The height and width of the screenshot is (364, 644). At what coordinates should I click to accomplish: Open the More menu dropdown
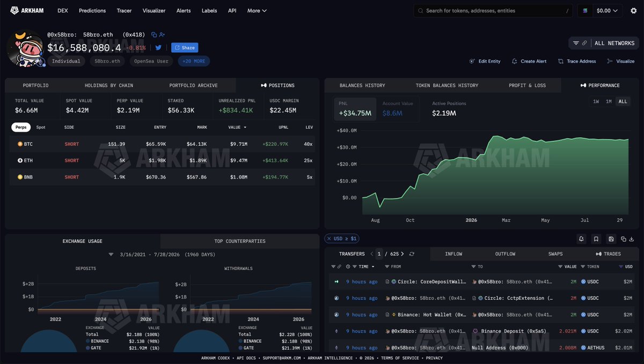257,11
